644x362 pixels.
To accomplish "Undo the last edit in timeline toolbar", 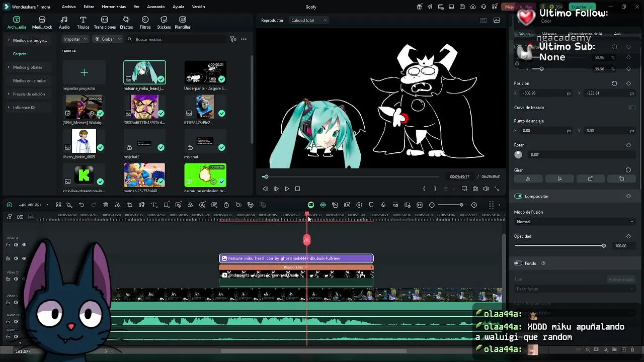I will pos(82,205).
